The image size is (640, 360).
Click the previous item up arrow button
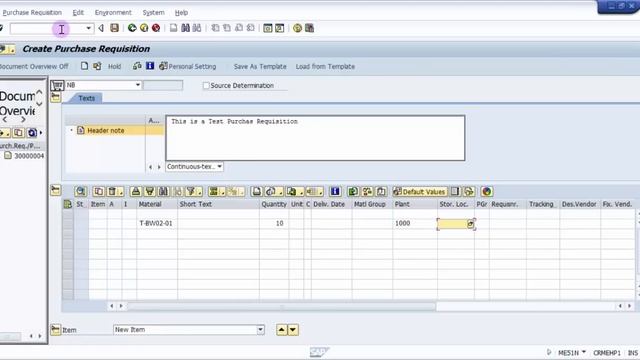(282, 330)
